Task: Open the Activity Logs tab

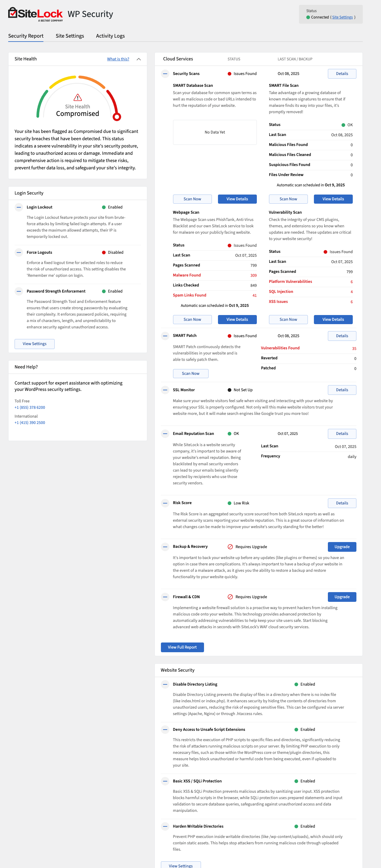Action: (110, 36)
